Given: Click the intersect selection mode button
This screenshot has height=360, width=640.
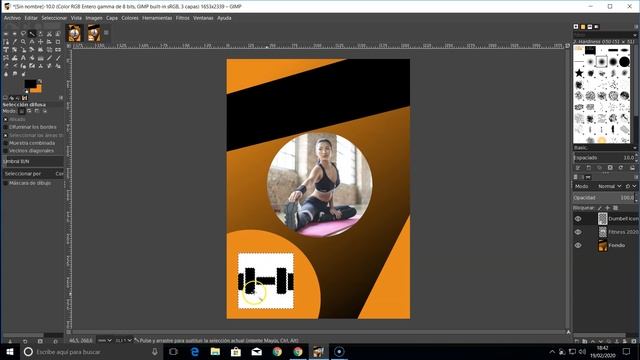Looking at the screenshot, I should click(45, 111).
